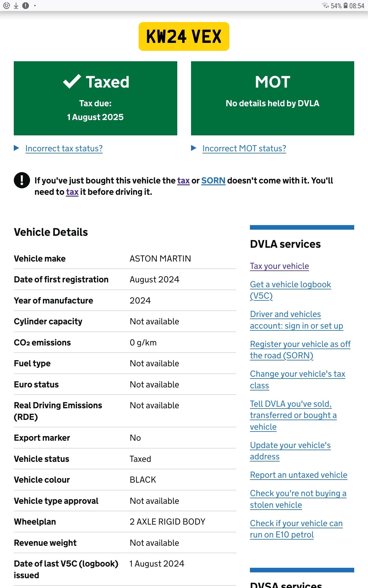Image resolution: width=368 pixels, height=588 pixels.
Task: Click the blue triangle beside Incorrect MOT status
Action: coord(194,148)
